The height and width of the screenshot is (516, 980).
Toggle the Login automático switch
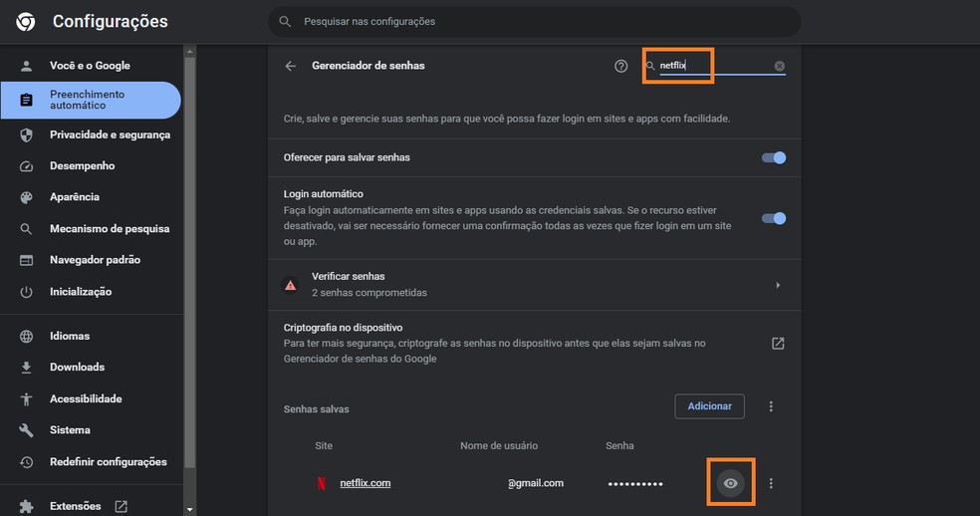pos(774,218)
